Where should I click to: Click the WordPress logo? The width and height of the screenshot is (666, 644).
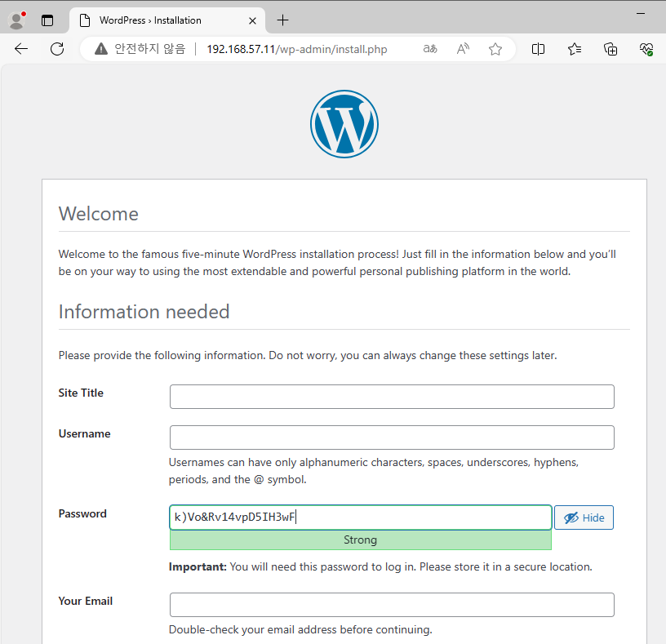click(x=344, y=124)
